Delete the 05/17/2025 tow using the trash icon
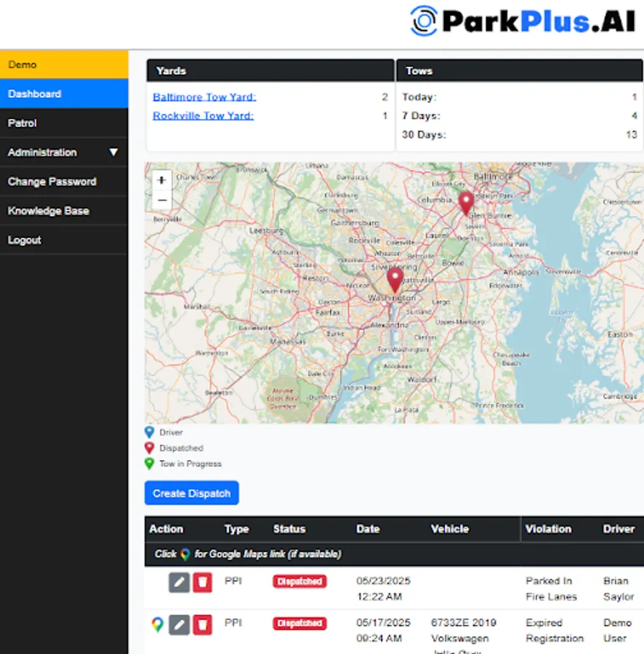 202,623
